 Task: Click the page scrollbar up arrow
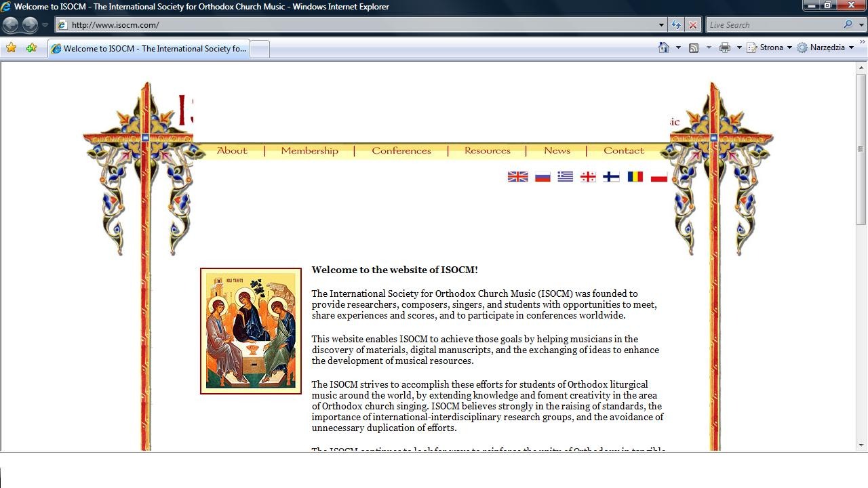click(x=861, y=67)
